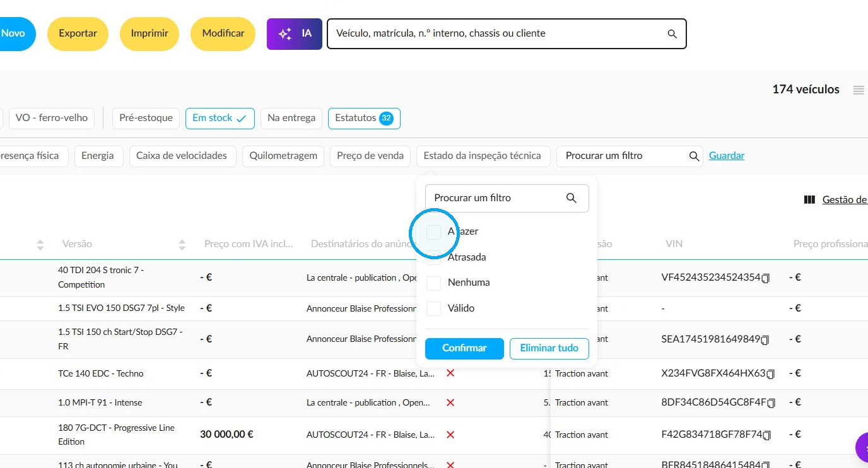Screen dimensions: 868x468
Task: Click the columns icon next to Gestão de
Action: [810, 200]
